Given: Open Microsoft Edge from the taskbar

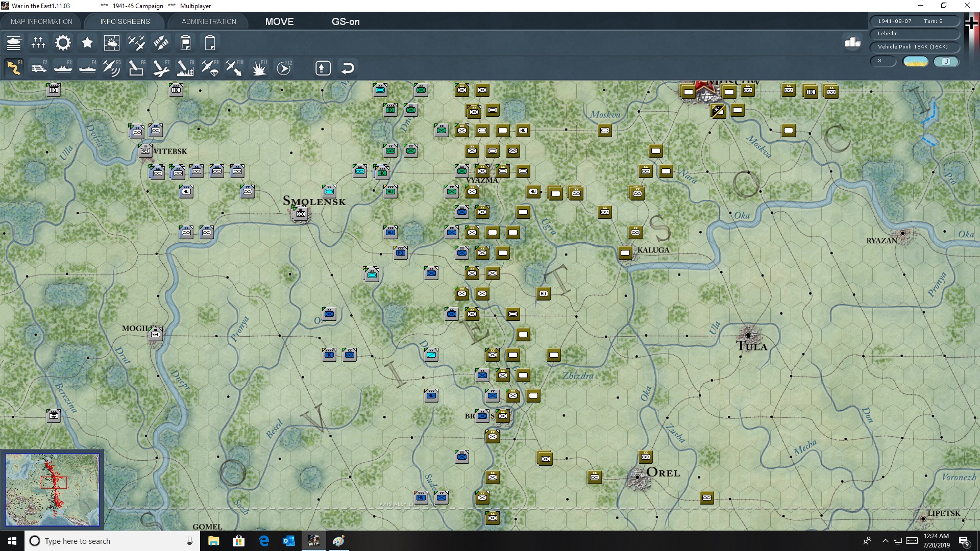Looking at the screenshot, I should [264, 541].
